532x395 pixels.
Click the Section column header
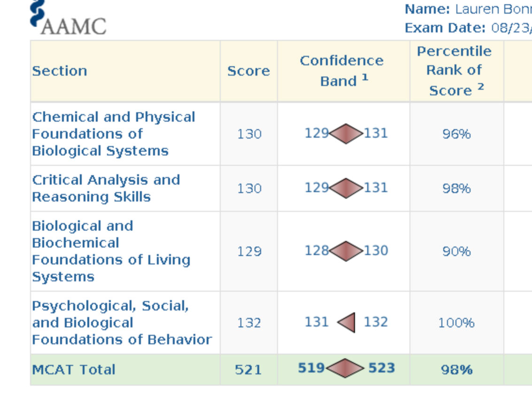[60, 71]
